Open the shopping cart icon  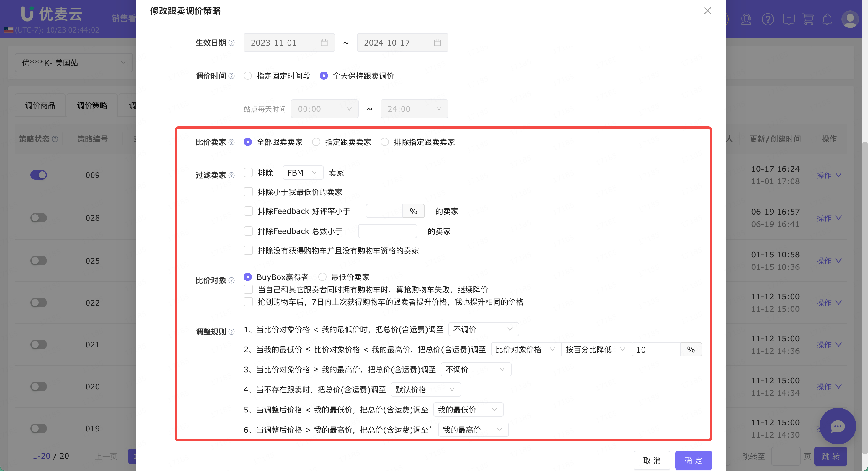(808, 19)
